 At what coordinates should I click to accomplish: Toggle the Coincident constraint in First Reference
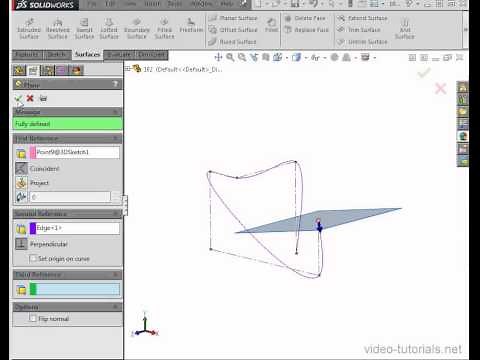21,168
